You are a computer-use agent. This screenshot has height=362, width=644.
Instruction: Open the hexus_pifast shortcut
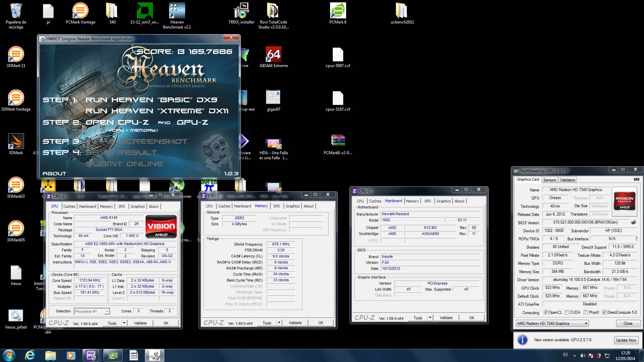(x=16, y=318)
